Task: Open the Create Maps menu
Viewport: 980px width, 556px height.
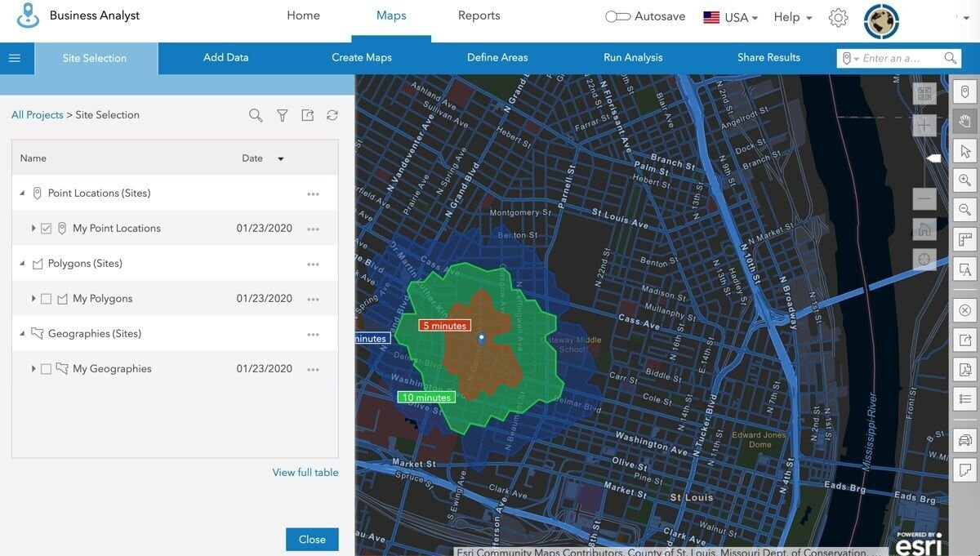Action: tap(362, 58)
